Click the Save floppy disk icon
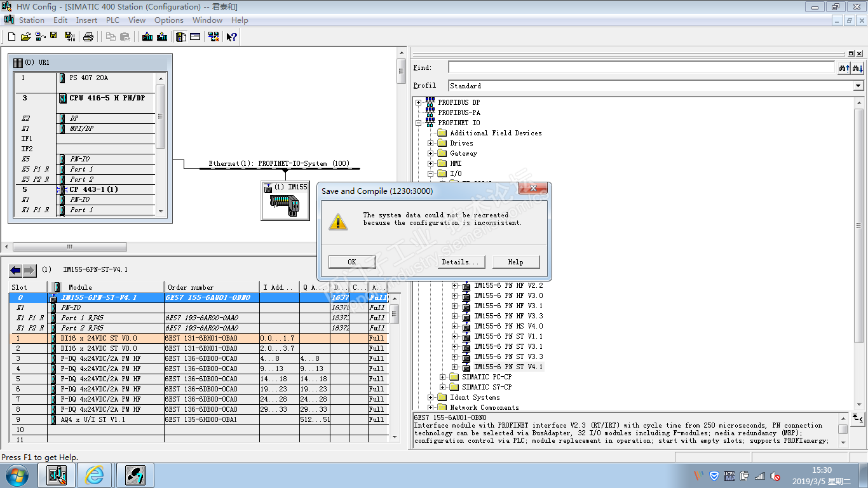 coord(53,36)
